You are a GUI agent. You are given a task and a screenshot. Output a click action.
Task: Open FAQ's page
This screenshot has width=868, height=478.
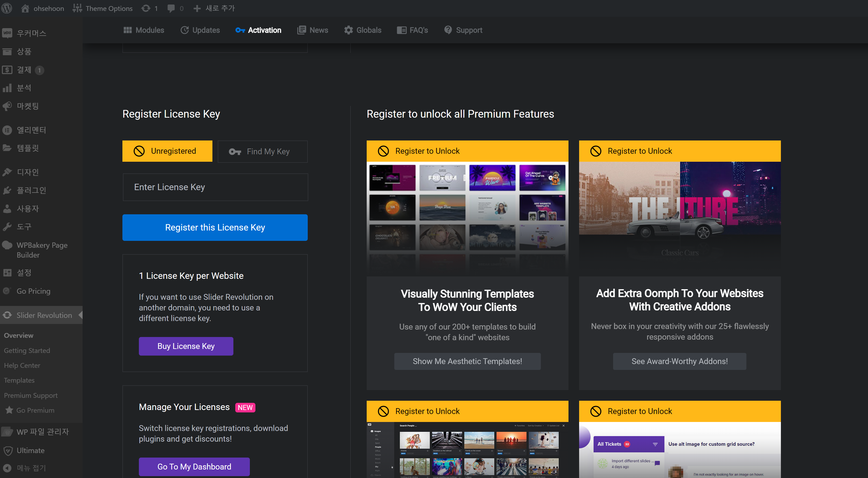click(412, 30)
